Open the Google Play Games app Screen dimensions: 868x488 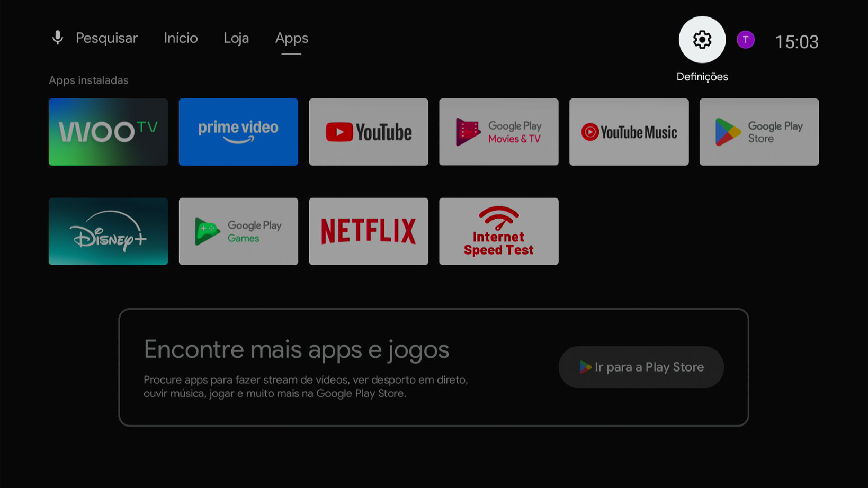click(238, 231)
